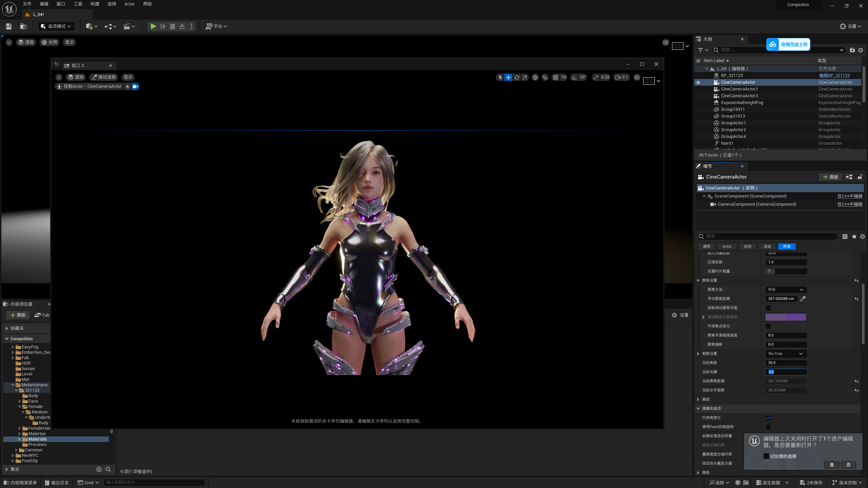Toggle scale snapping icon in Viewport 3
This screenshot has width=868, height=488.
pos(596,77)
